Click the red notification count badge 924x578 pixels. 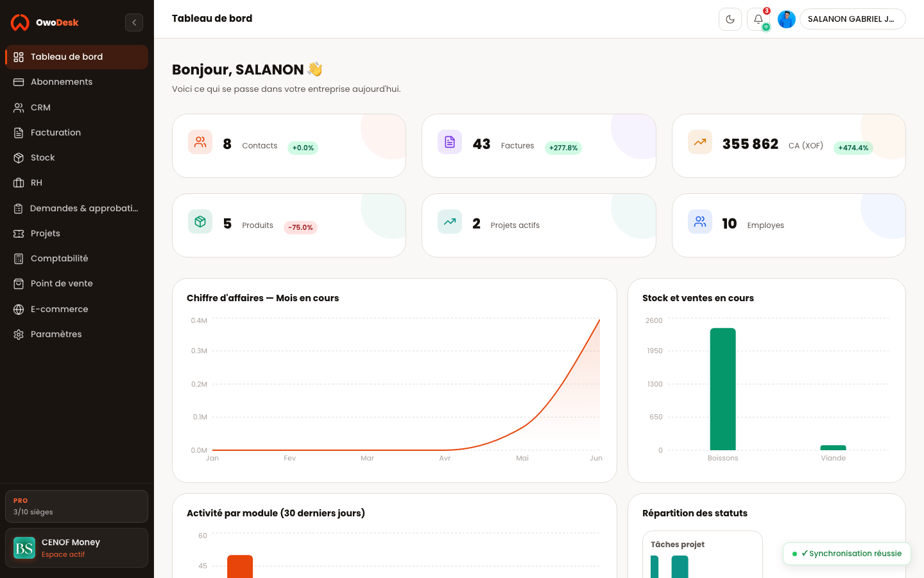(767, 11)
